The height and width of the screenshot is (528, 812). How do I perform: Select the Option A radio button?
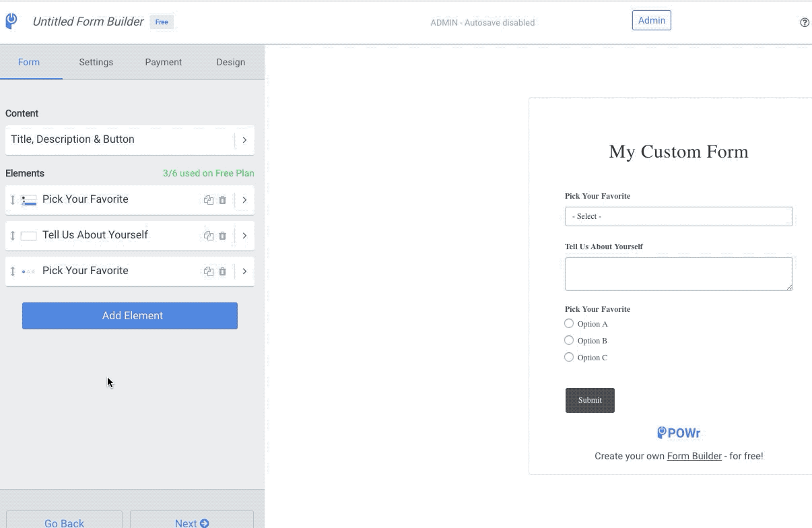(x=569, y=323)
